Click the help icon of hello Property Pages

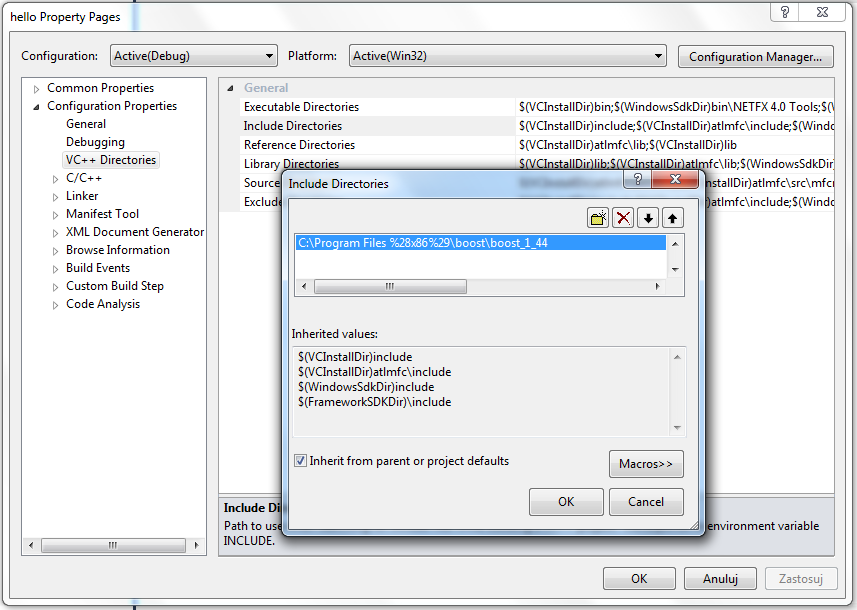[785, 11]
